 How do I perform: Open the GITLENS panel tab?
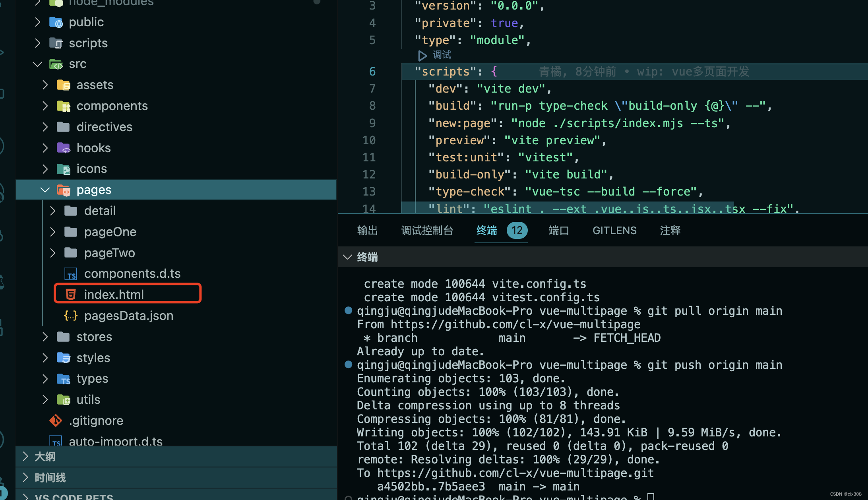click(x=614, y=231)
